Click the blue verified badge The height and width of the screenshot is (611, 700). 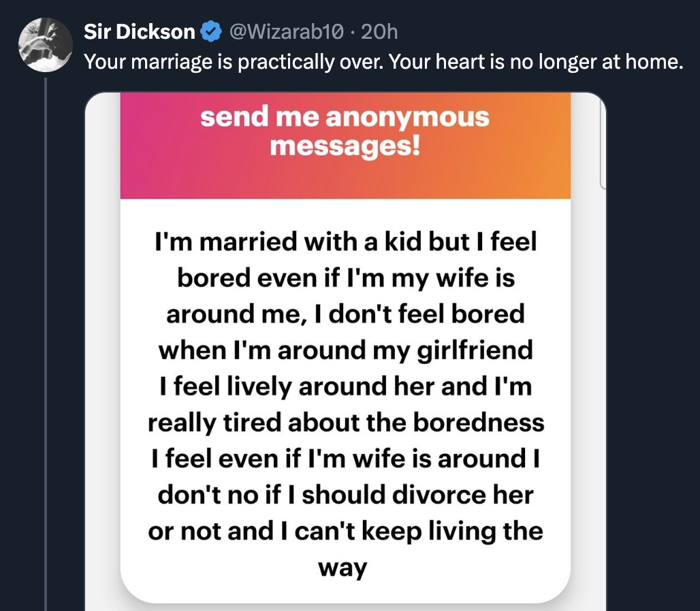point(211,31)
